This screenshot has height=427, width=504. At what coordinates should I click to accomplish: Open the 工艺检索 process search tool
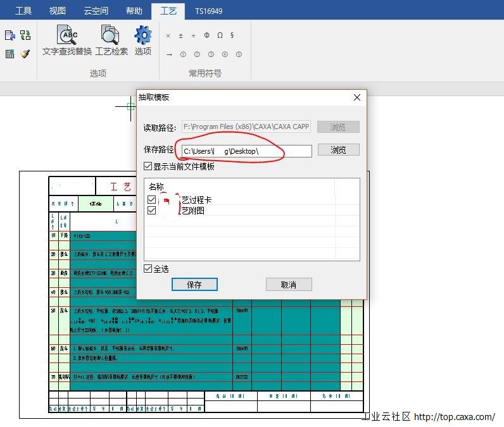point(111,40)
